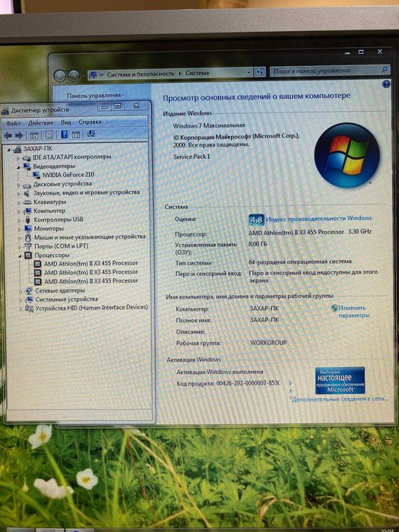The image size is (399, 532).
Task: Click the '8,00 ГБ' installed memory value
Action: click(258, 244)
